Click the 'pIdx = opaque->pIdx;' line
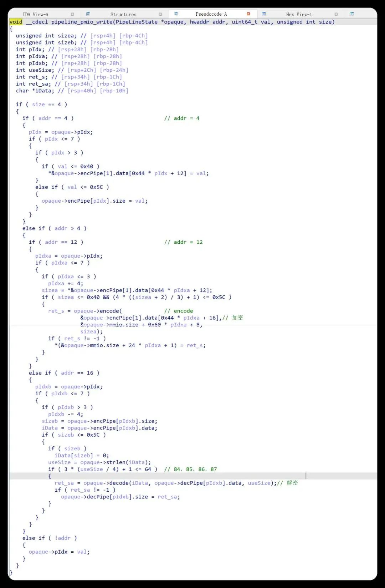The width and height of the screenshot is (385, 588). click(61, 132)
